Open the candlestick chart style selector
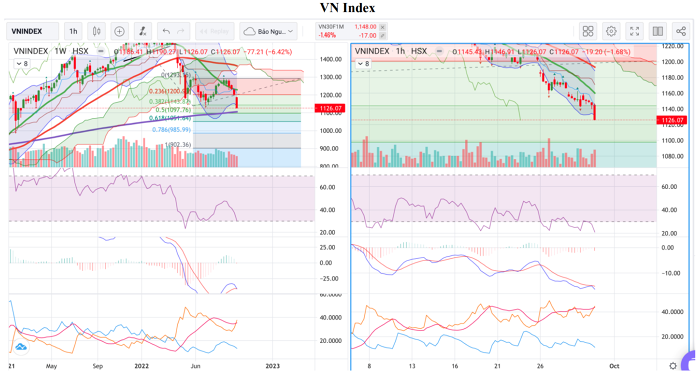 tap(96, 31)
